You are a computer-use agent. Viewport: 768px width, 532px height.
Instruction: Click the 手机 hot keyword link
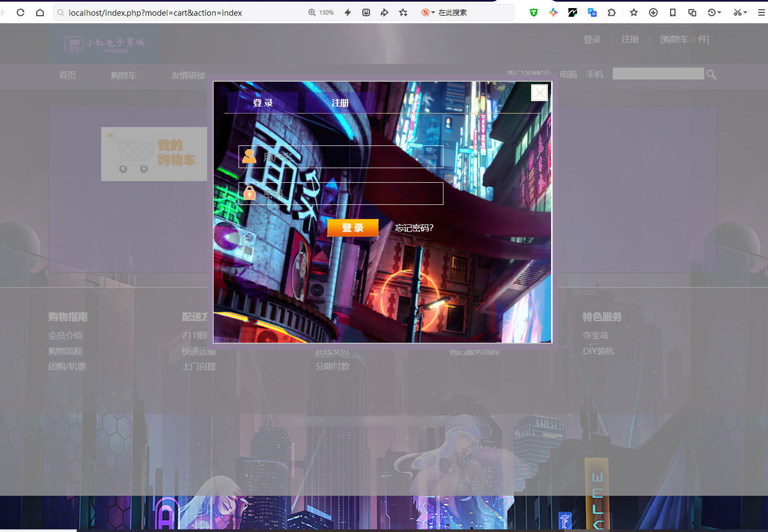pyautogui.click(x=594, y=75)
